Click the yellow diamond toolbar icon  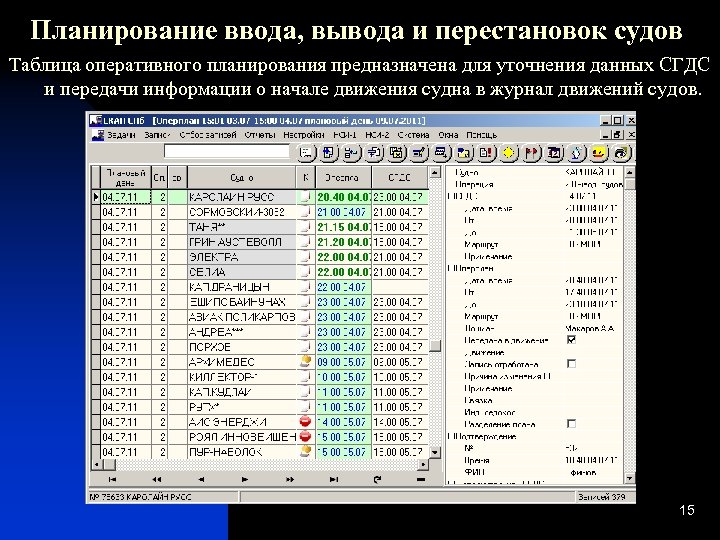[x=508, y=153]
